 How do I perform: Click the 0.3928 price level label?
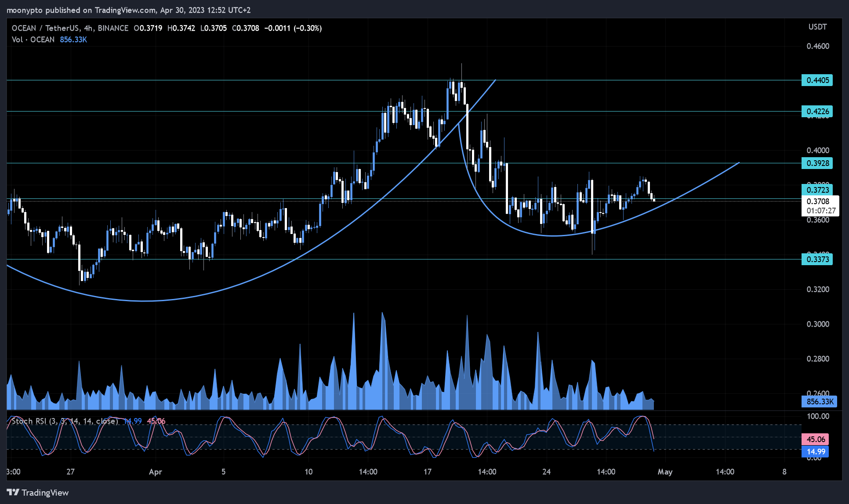pyautogui.click(x=817, y=163)
